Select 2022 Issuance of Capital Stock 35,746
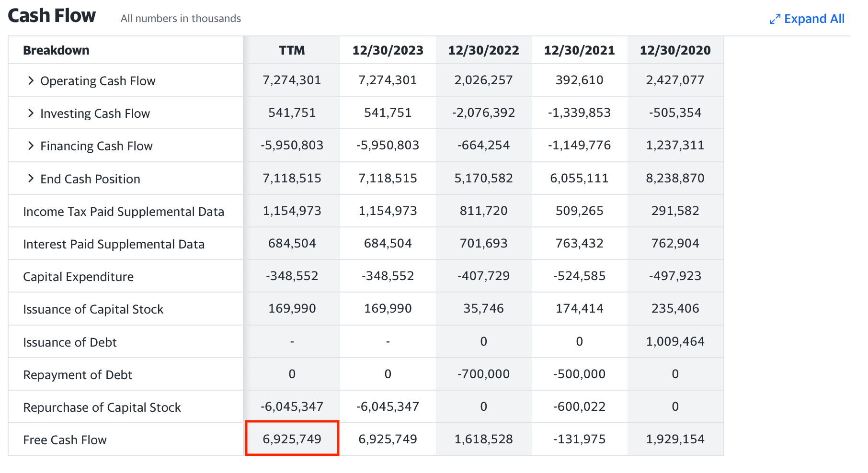Image resolution: width=868 pixels, height=473 pixels. tap(483, 308)
